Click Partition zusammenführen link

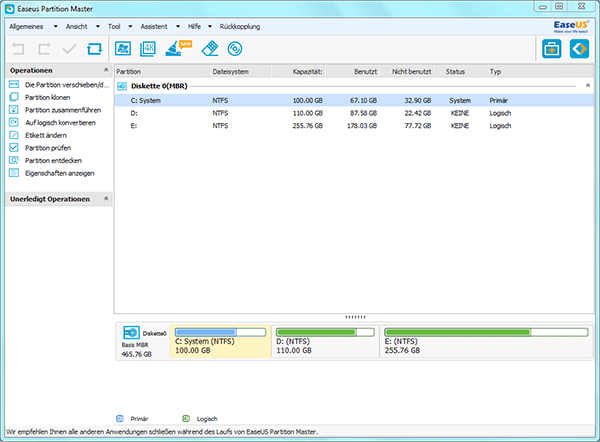(x=63, y=110)
